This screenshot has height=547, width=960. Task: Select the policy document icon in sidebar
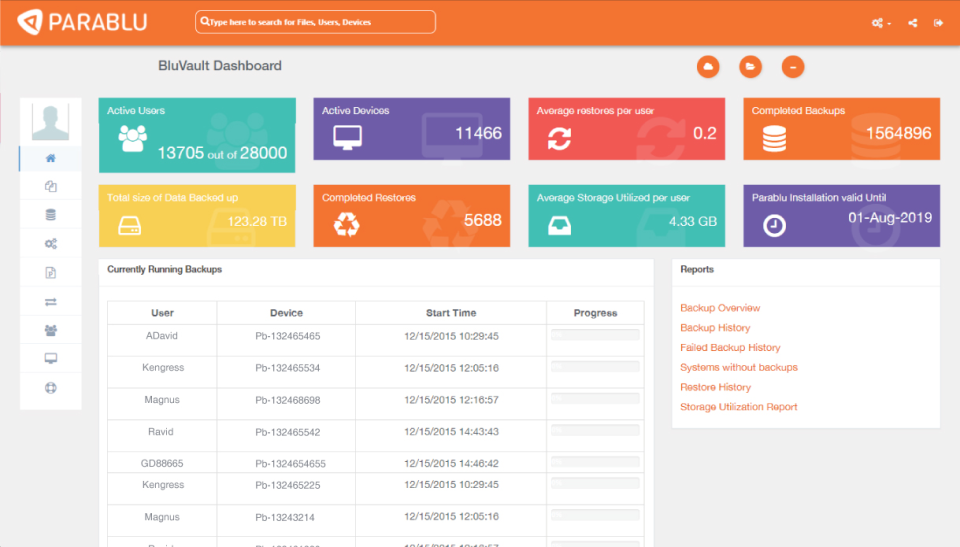(x=51, y=273)
